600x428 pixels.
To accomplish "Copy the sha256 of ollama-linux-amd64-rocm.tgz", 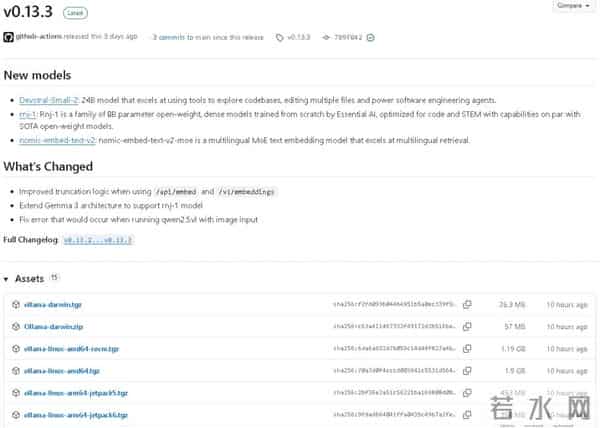I will tap(467, 349).
